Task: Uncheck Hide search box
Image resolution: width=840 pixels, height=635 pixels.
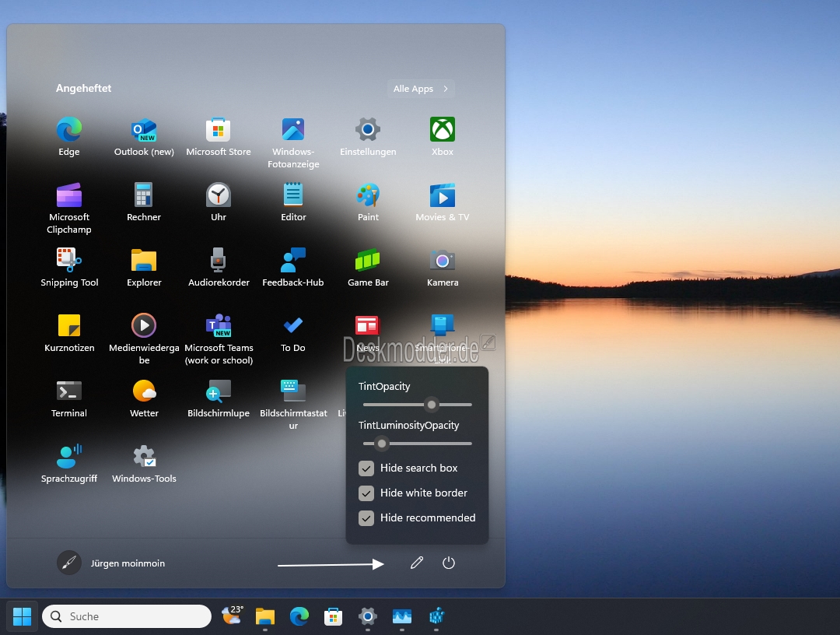Action: pos(366,468)
